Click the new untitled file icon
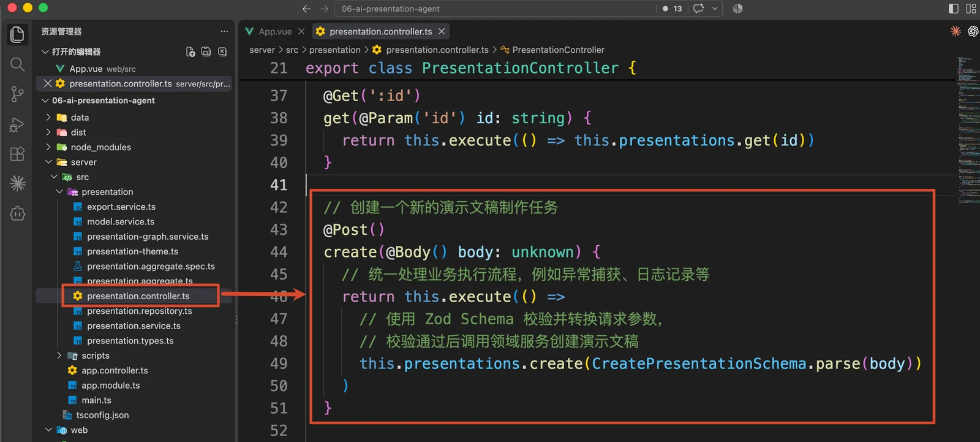Screen dimensions: 980x442 tap(190, 51)
